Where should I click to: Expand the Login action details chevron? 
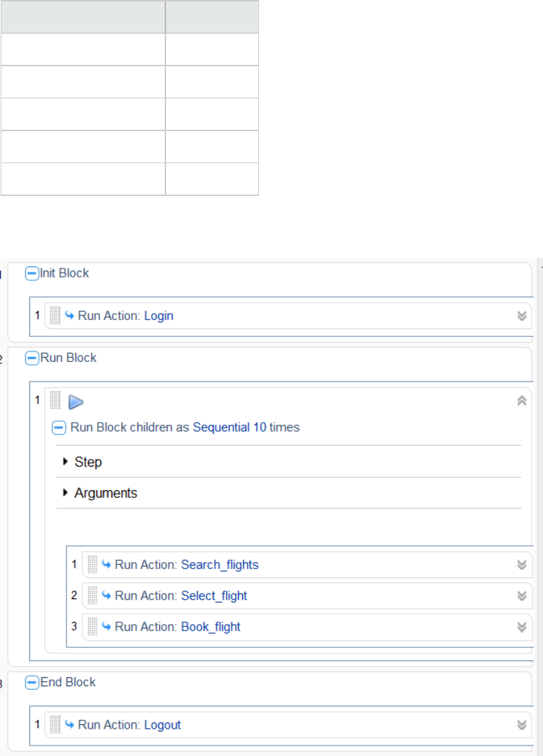click(x=521, y=315)
